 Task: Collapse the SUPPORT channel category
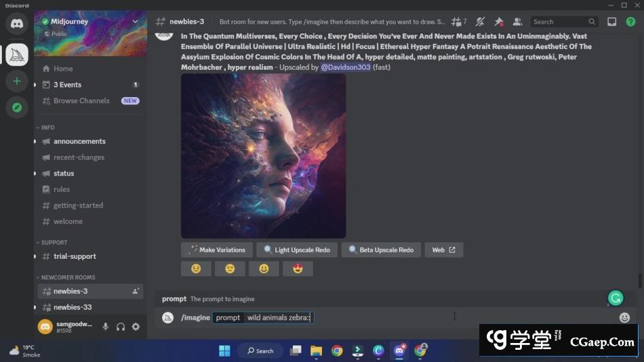click(x=54, y=242)
